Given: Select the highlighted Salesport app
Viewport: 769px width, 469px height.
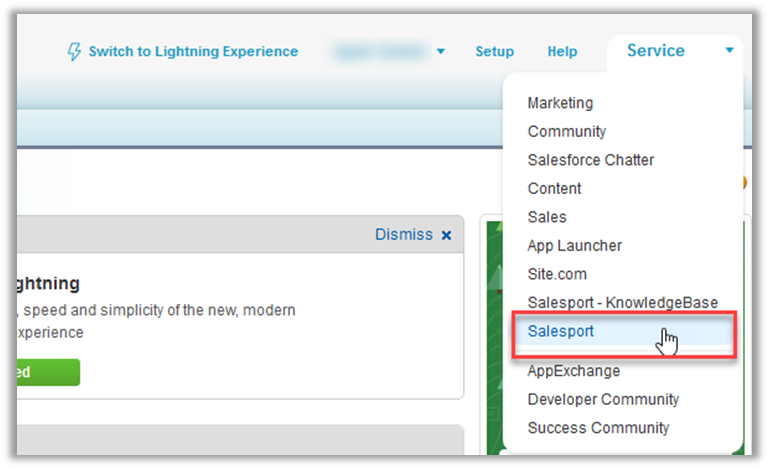Looking at the screenshot, I should 561,331.
